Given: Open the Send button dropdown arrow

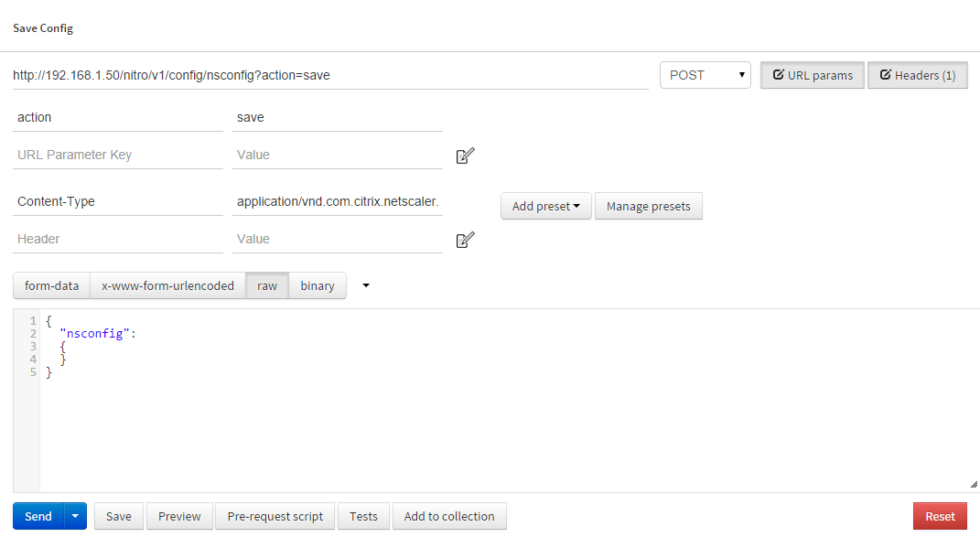Looking at the screenshot, I should [75, 516].
